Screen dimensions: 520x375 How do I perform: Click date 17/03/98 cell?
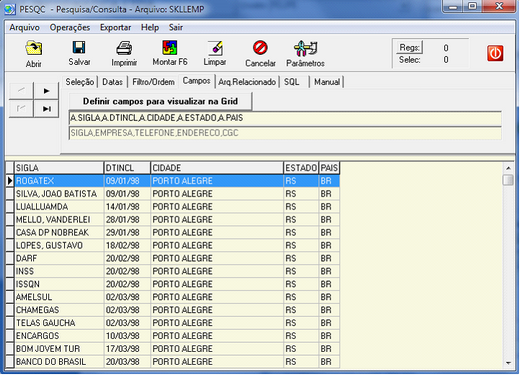pos(127,349)
